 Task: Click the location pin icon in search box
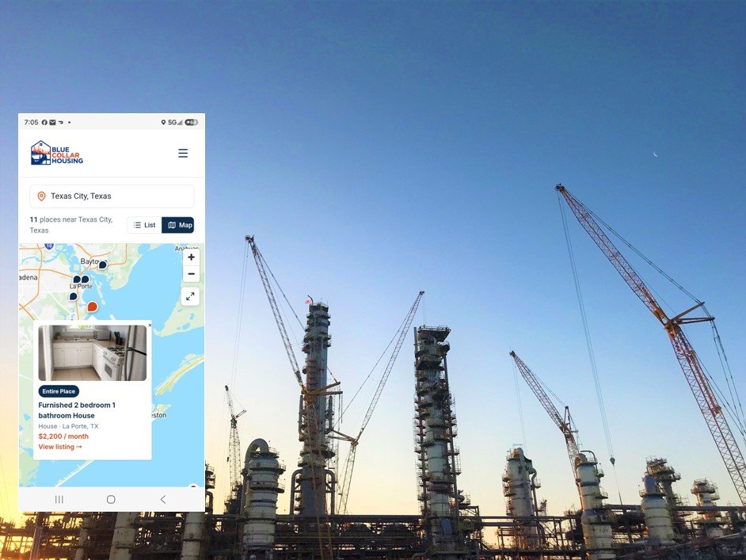[x=41, y=196]
